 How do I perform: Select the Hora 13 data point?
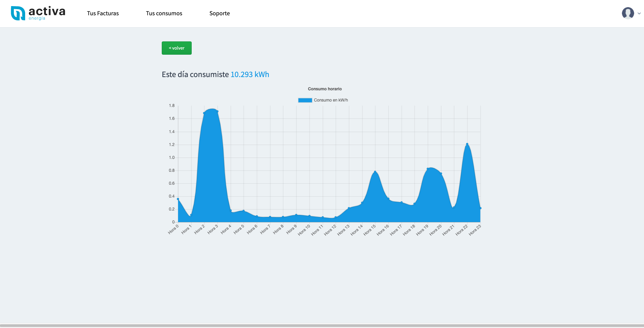[349, 208]
